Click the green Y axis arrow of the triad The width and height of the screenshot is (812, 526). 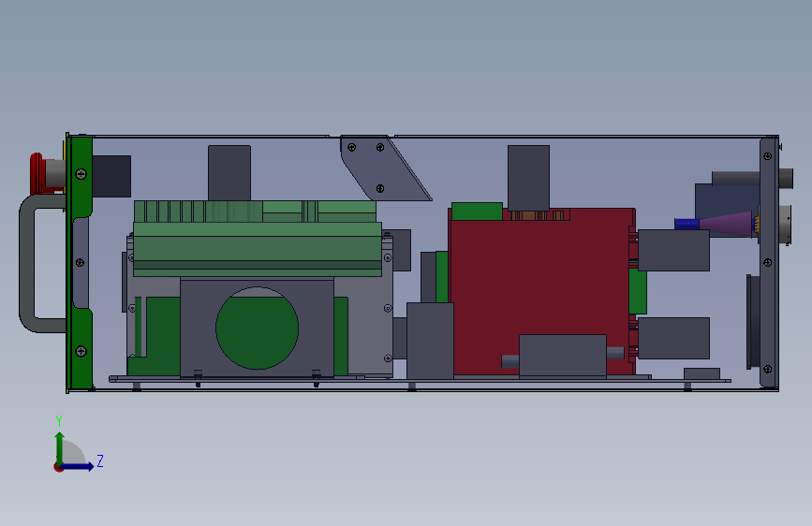click(60, 447)
